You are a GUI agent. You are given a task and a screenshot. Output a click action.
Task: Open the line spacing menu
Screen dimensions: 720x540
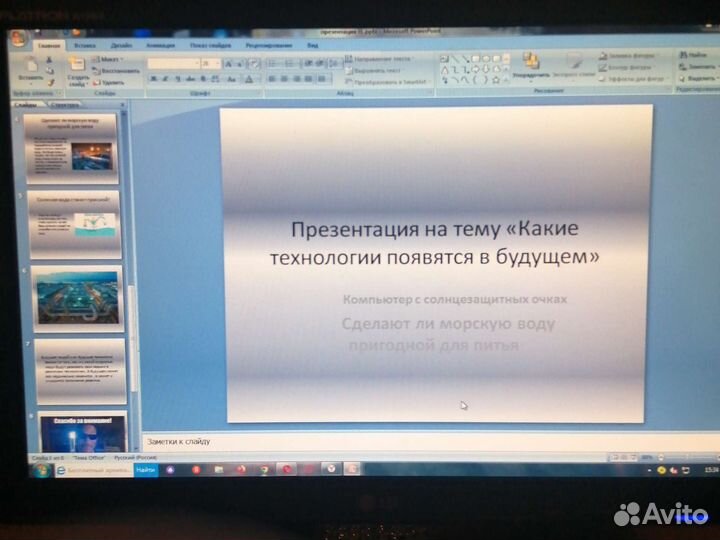(335, 63)
